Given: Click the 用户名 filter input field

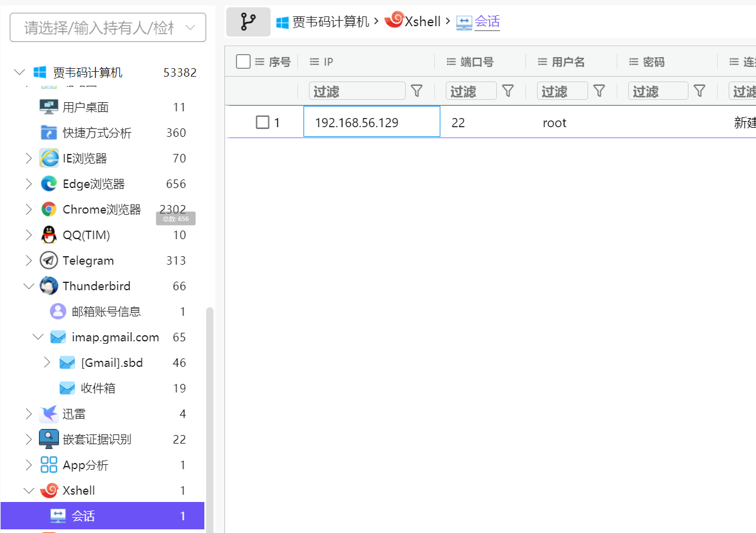Looking at the screenshot, I should (562, 91).
